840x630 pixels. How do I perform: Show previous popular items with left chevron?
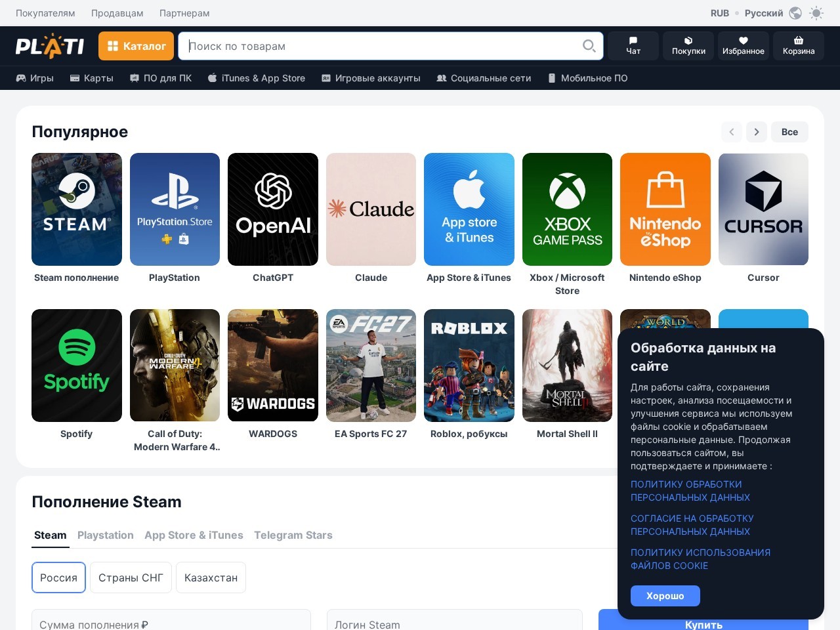[x=732, y=132]
